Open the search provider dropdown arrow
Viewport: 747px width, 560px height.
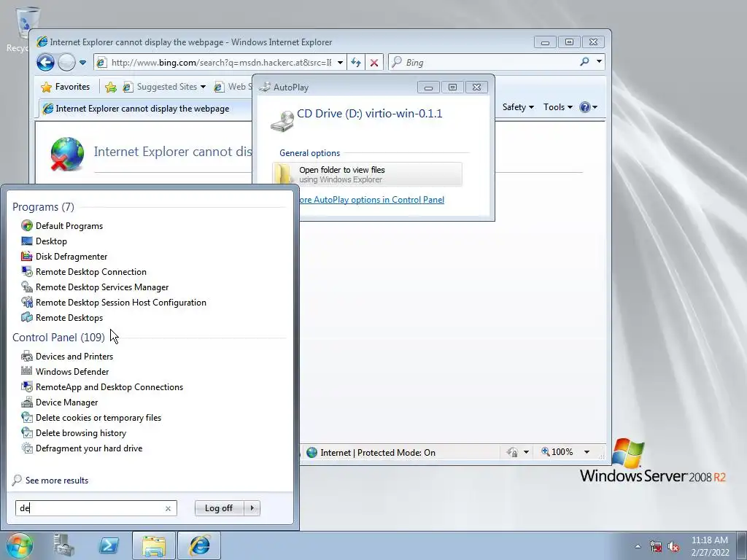[599, 62]
